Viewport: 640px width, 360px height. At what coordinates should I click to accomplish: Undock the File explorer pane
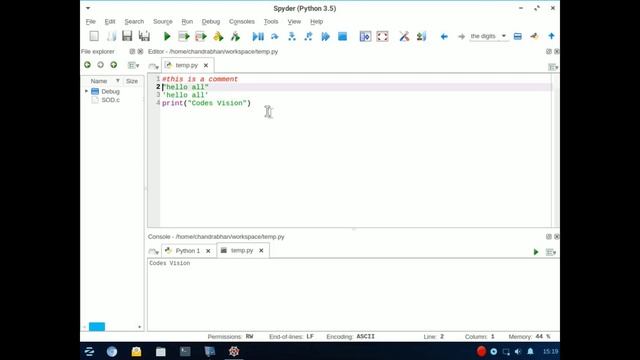[x=132, y=51]
